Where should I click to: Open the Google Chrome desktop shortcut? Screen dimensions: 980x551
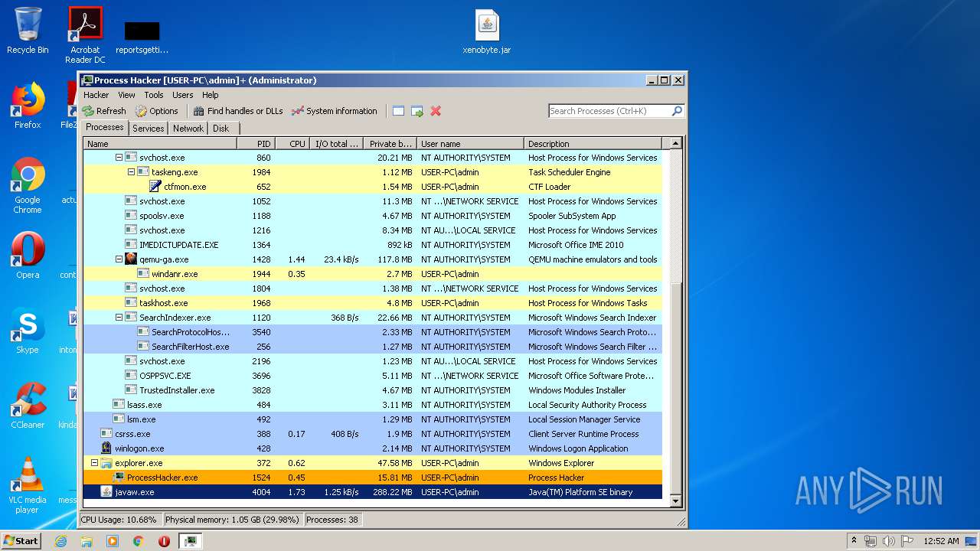pos(28,186)
